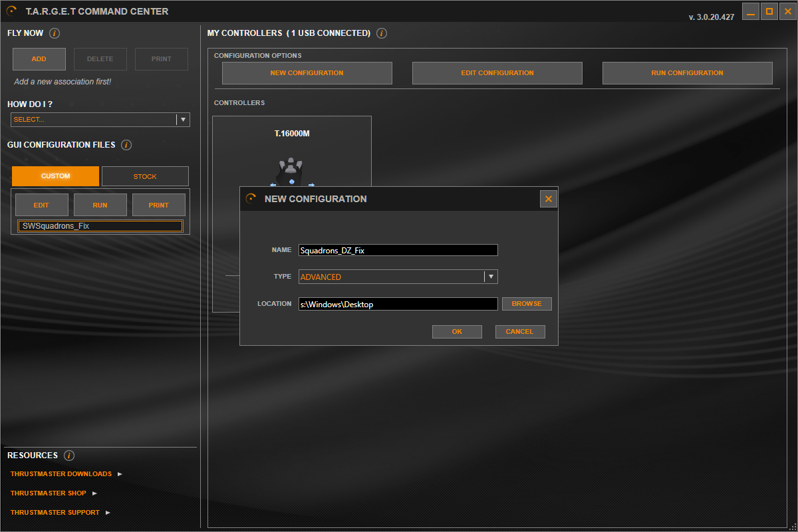
Task: Click the NAME field containing Squadrons_DZ_Fix
Action: 398,250
